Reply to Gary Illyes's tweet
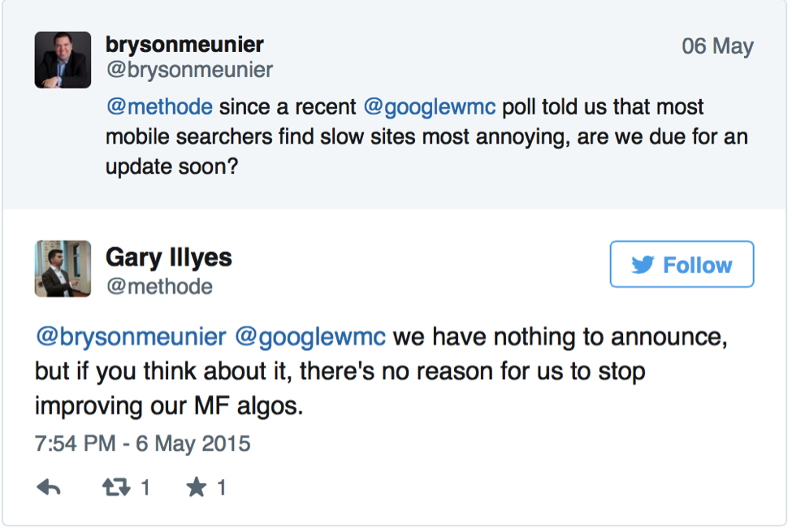 pos(49,487)
